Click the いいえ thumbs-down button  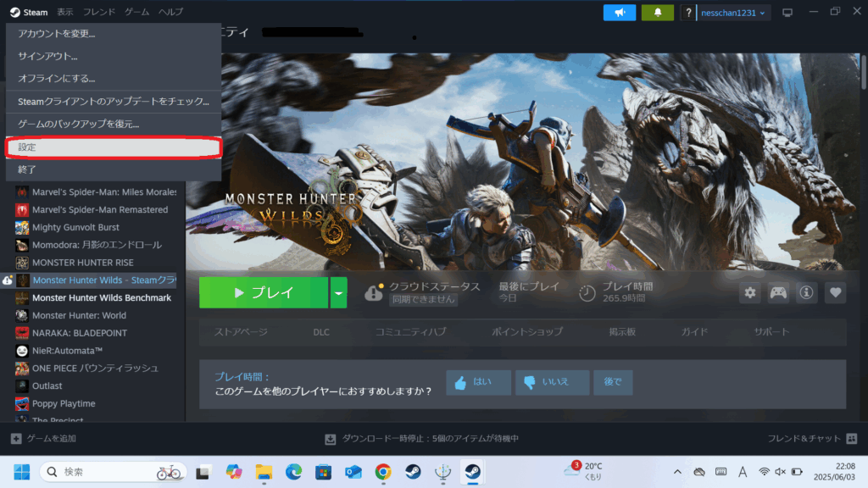(x=552, y=382)
